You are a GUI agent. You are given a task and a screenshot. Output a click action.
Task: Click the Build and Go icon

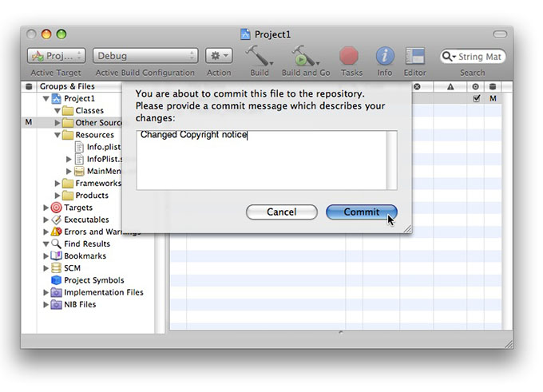tap(304, 56)
